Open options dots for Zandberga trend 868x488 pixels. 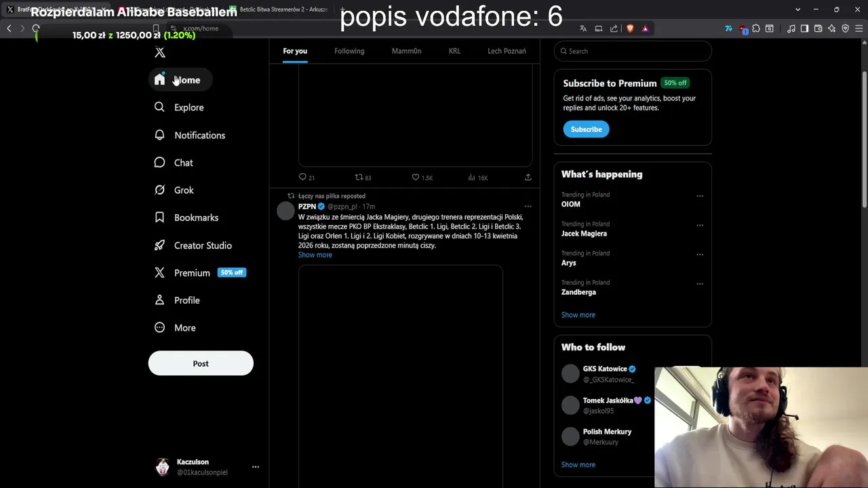pos(700,284)
